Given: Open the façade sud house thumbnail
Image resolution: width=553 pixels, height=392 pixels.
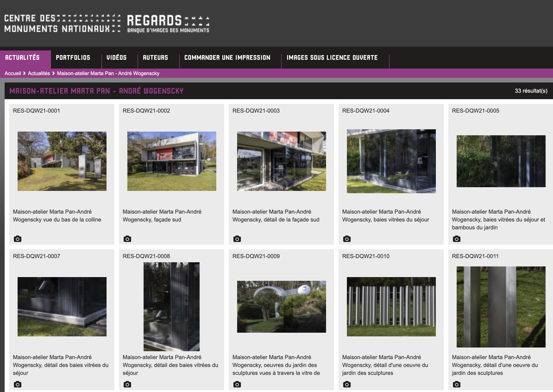Looking at the screenshot, I should point(172,161).
